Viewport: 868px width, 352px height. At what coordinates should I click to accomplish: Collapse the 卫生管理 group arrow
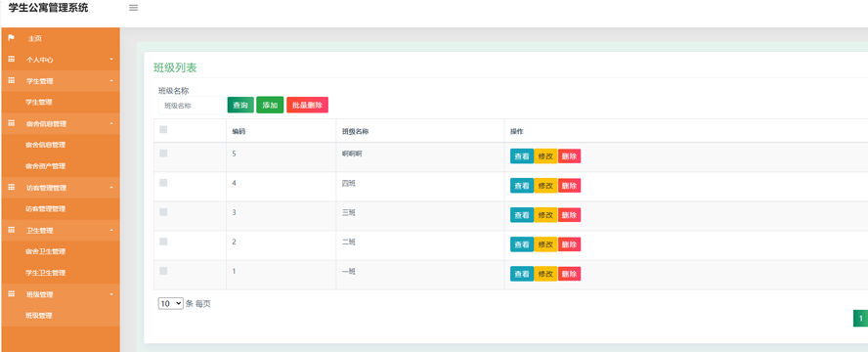point(111,230)
